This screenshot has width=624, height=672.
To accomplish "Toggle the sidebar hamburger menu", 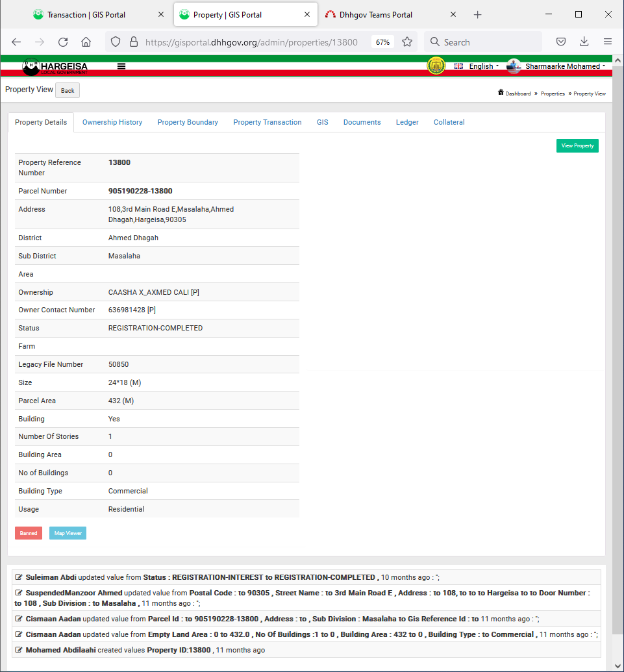I will tap(121, 66).
